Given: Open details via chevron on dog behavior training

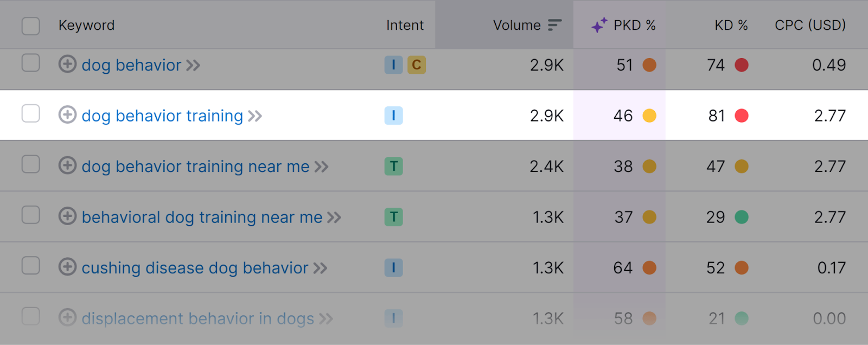Looking at the screenshot, I should 254,115.
